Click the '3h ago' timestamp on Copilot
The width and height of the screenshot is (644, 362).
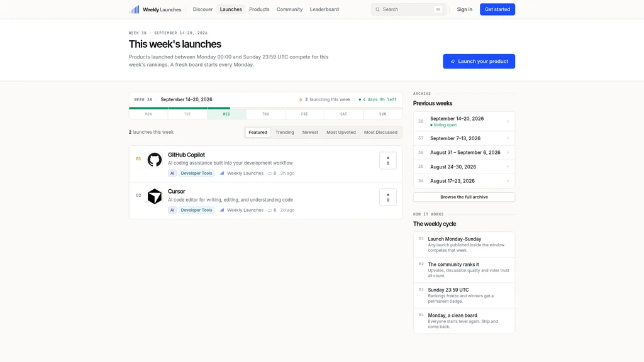pyautogui.click(x=287, y=173)
